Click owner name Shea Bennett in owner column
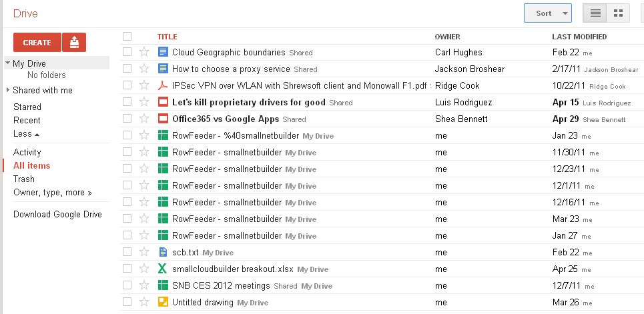This screenshot has width=644, height=314. click(461, 119)
